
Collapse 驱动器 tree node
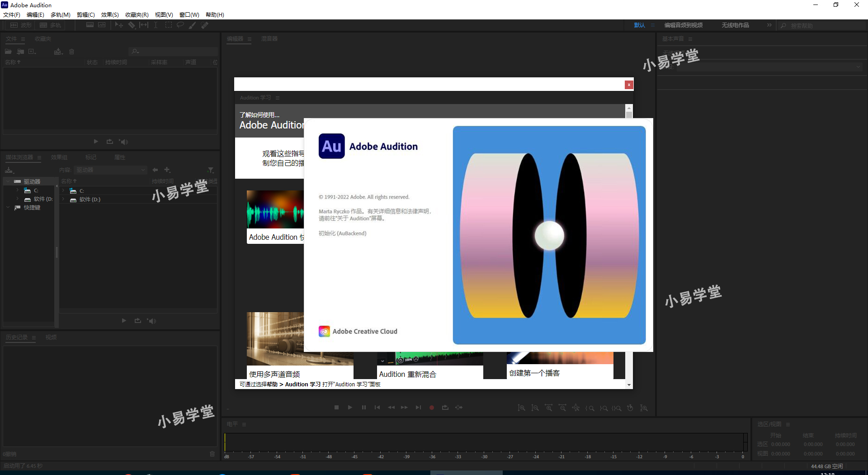point(8,181)
